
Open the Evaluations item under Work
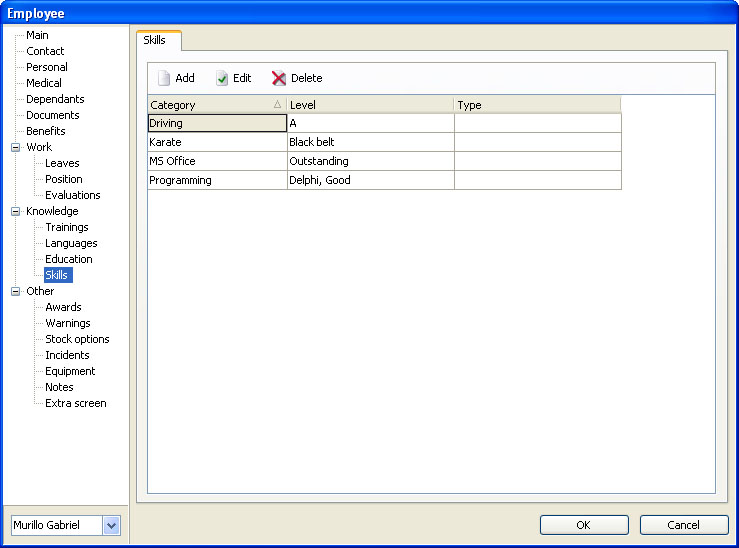(72, 195)
